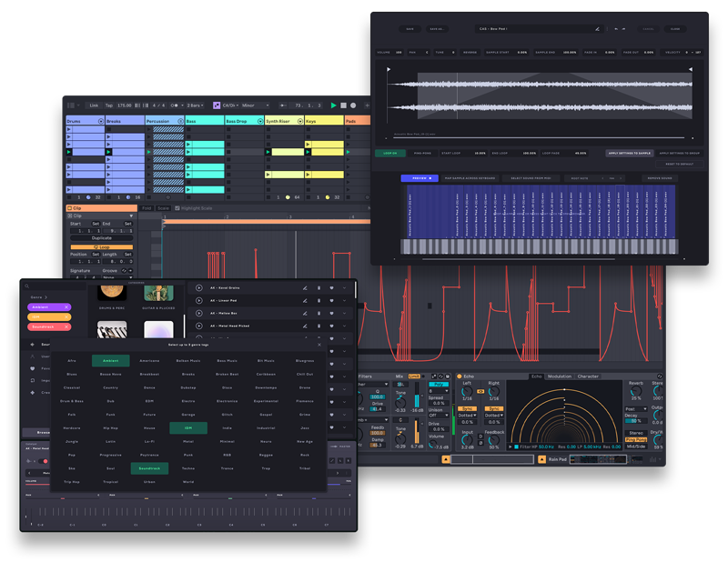Favorite AK - Mellow Box with heart icon
Viewport: 728px width, 562px height.
click(x=331, y=313)
